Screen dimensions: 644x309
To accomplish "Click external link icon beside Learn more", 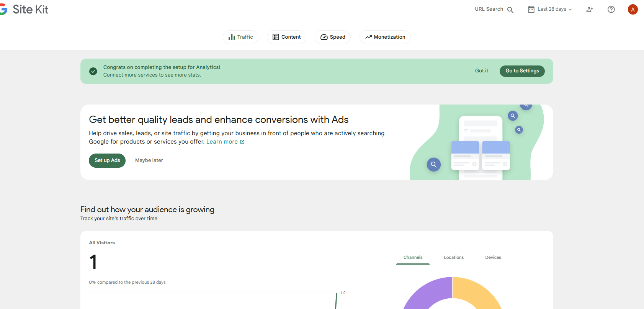I will (x=242, y=142).
